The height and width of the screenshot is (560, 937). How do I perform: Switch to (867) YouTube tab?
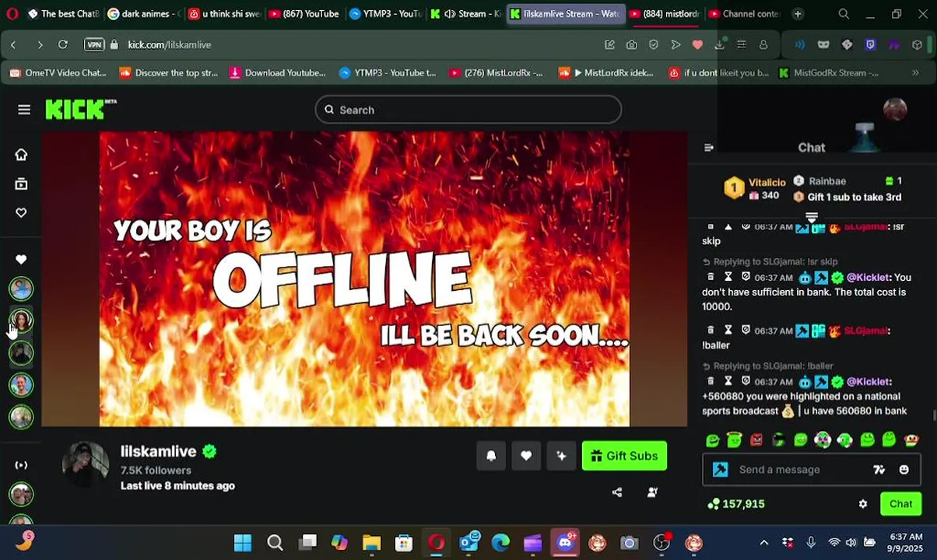click(304, 14)
